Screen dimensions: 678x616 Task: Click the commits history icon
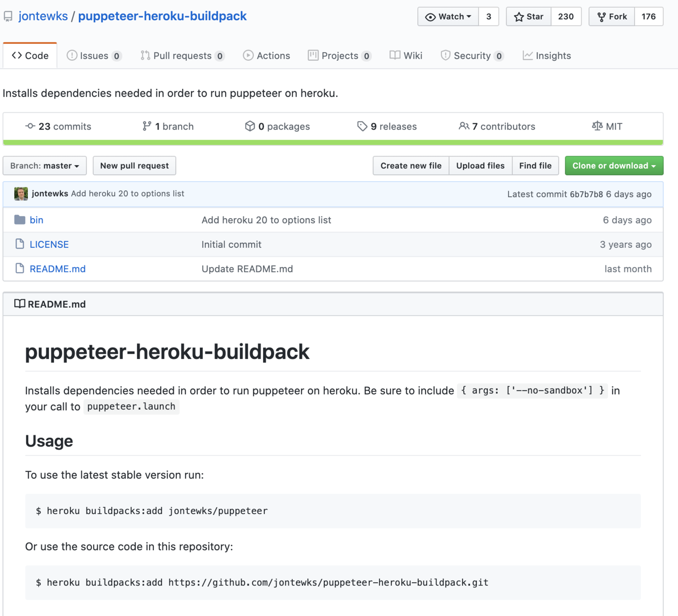[30, 126]
